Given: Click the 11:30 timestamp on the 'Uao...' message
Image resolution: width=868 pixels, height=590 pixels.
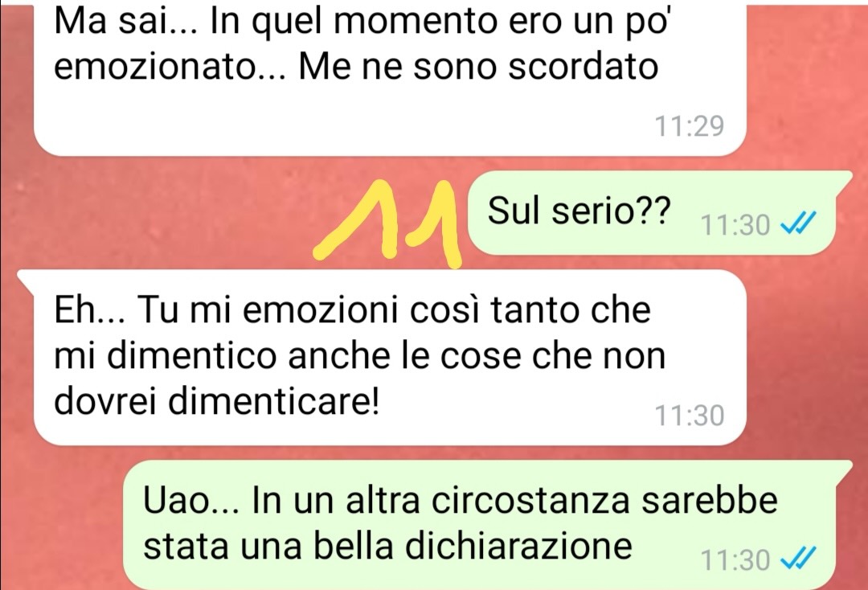Looking at the screenshot, I should click(735, 559).
